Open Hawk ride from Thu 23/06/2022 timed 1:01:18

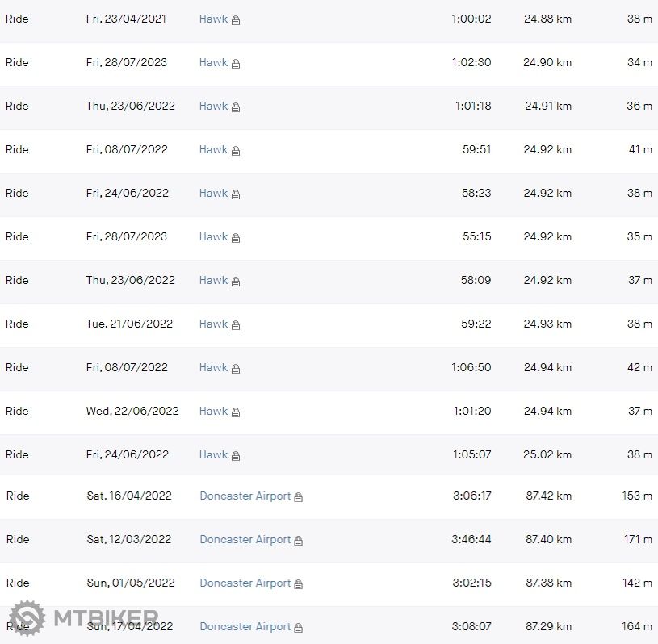point(213,106)
